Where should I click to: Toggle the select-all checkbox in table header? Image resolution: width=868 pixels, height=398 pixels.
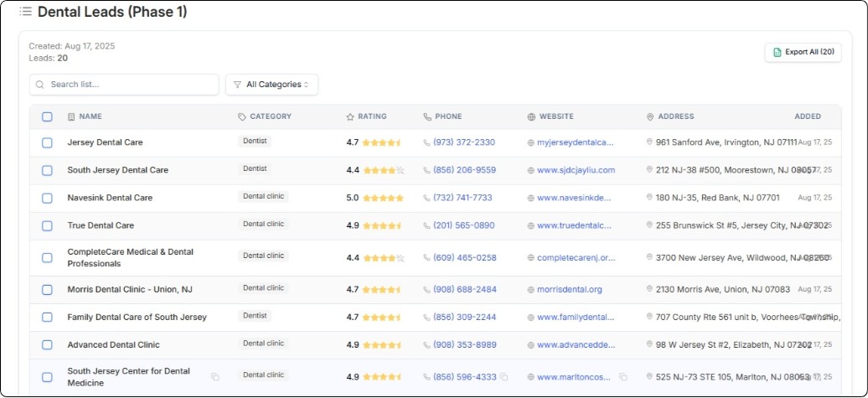point(47,116)
